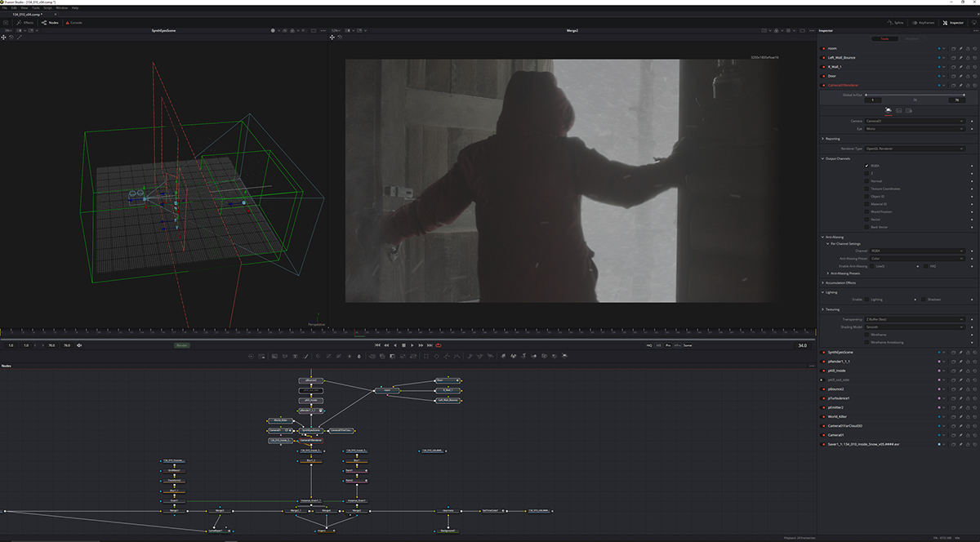
Task: Switch Inspector to Modifiers tab
Action: coord(911,38)
